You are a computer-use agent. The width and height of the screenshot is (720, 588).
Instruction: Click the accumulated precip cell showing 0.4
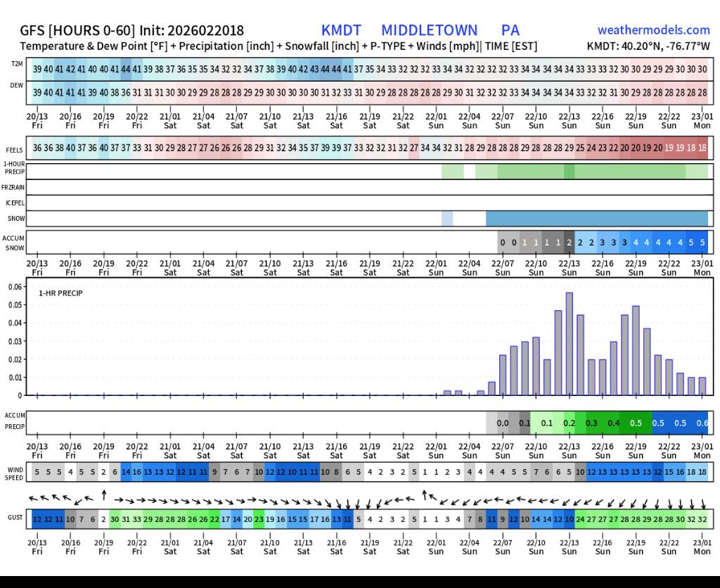(x=613, y=423)
